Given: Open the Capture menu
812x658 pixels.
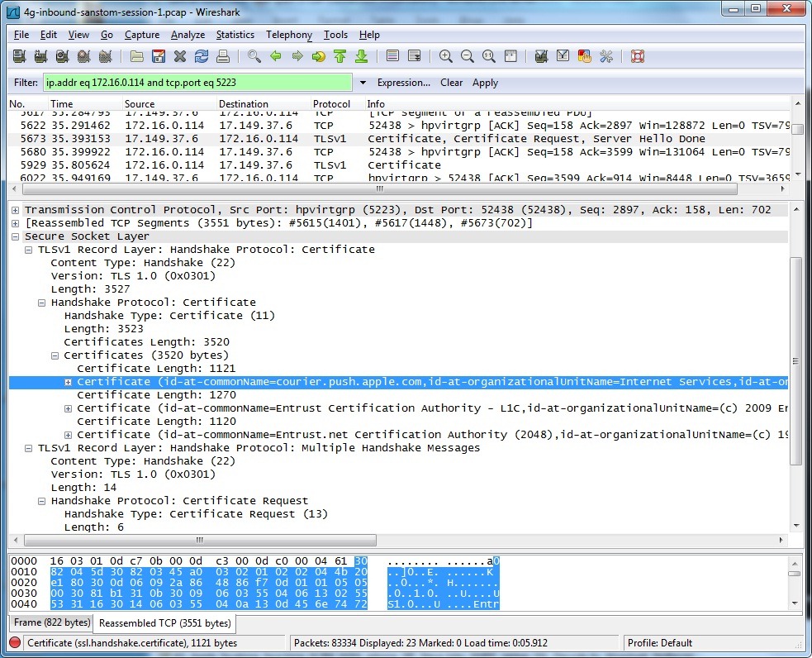Looking at the screenshot, I should 142,35.
